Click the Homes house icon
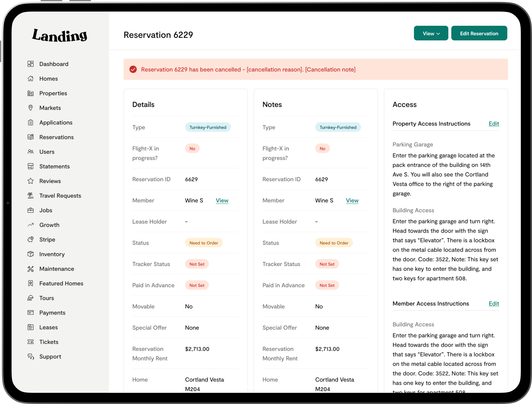 point(31,79)
